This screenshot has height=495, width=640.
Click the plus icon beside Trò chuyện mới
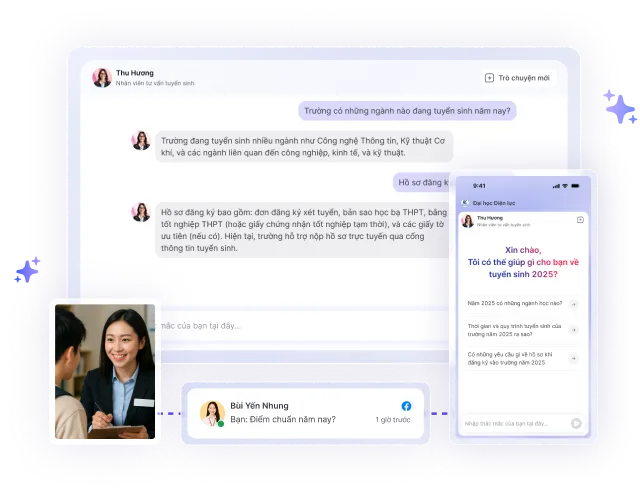(x=489, y=77)
